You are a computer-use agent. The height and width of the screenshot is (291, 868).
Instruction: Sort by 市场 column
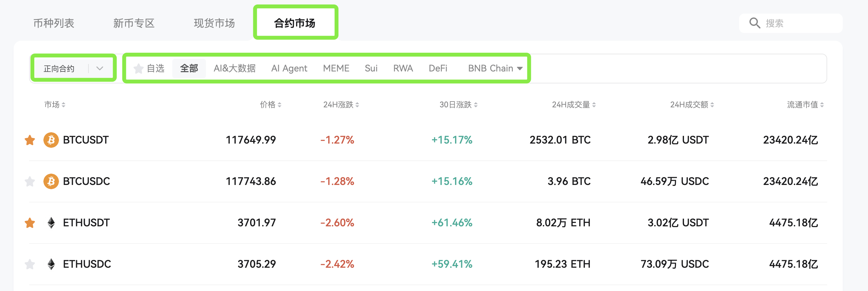(55, 105)
